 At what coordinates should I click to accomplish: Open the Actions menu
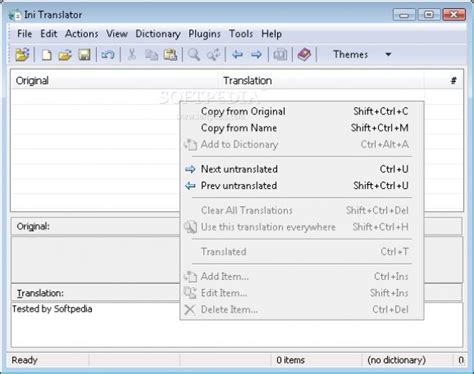coord(82,34)
